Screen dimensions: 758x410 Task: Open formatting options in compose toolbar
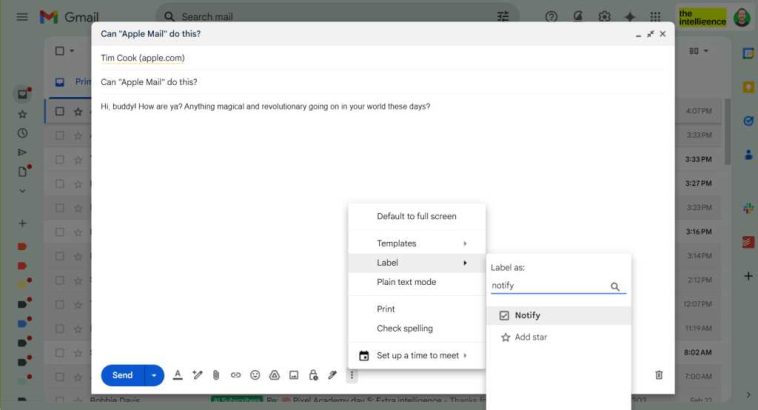coord(177,375)
